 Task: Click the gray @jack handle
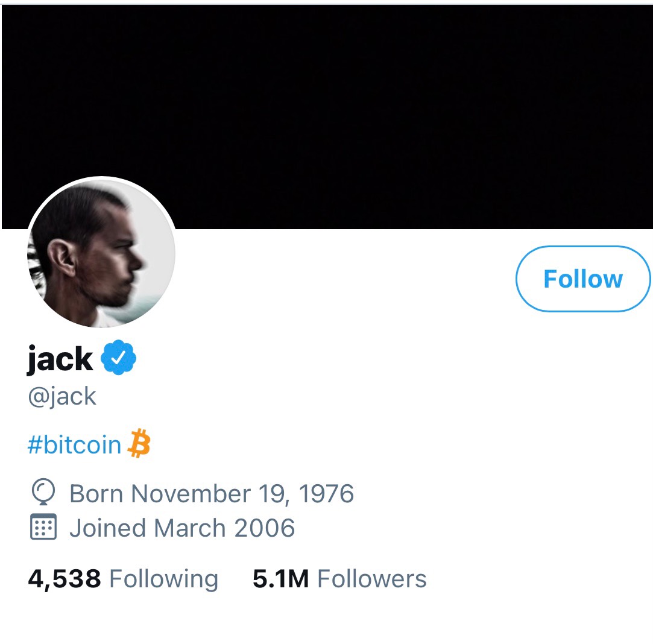[x=62, y=396]
